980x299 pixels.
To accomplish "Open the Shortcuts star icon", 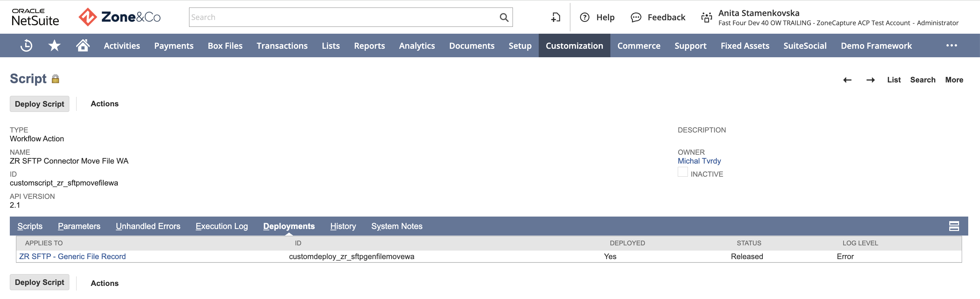I will 54,46.
